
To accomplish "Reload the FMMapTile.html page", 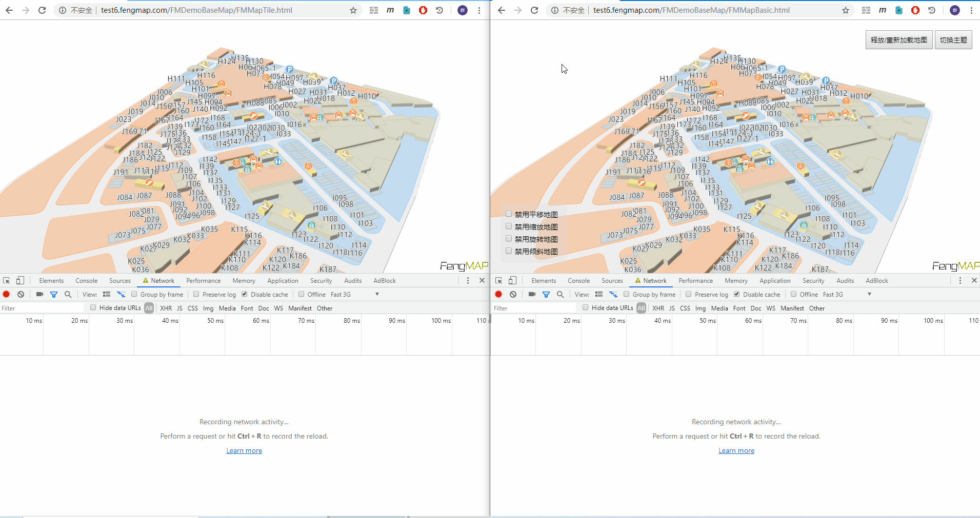I will [42, 10].
